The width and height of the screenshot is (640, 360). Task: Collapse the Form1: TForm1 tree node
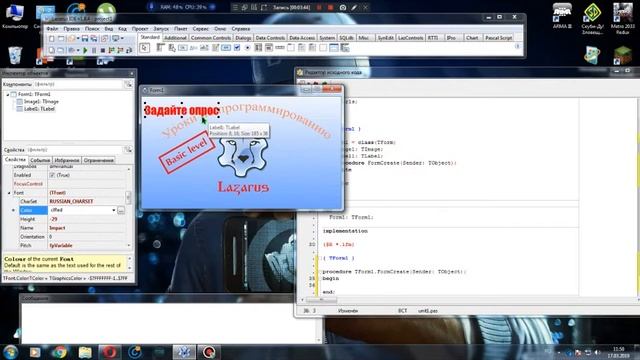pos(8,94)
